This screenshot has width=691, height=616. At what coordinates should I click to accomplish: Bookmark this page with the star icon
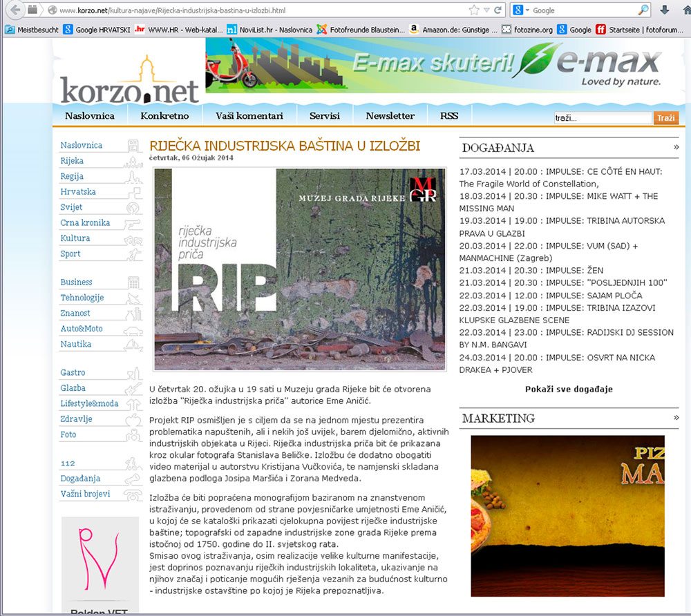tap(474, 10)
